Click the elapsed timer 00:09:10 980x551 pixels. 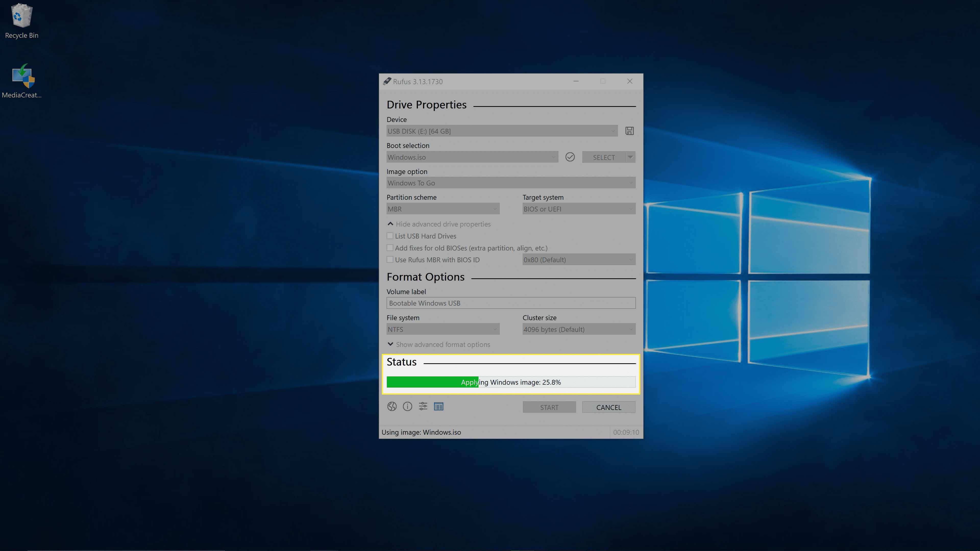626,432
